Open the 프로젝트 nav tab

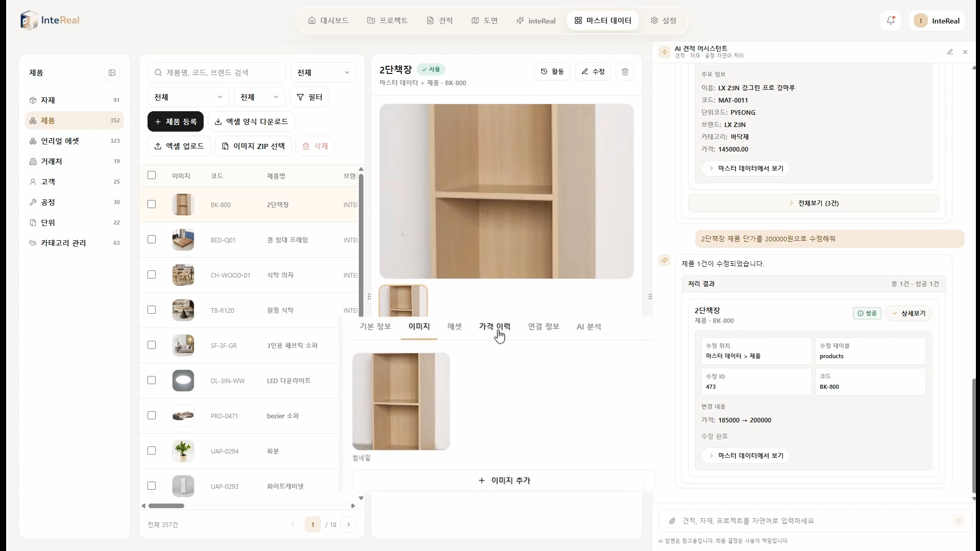387,20
